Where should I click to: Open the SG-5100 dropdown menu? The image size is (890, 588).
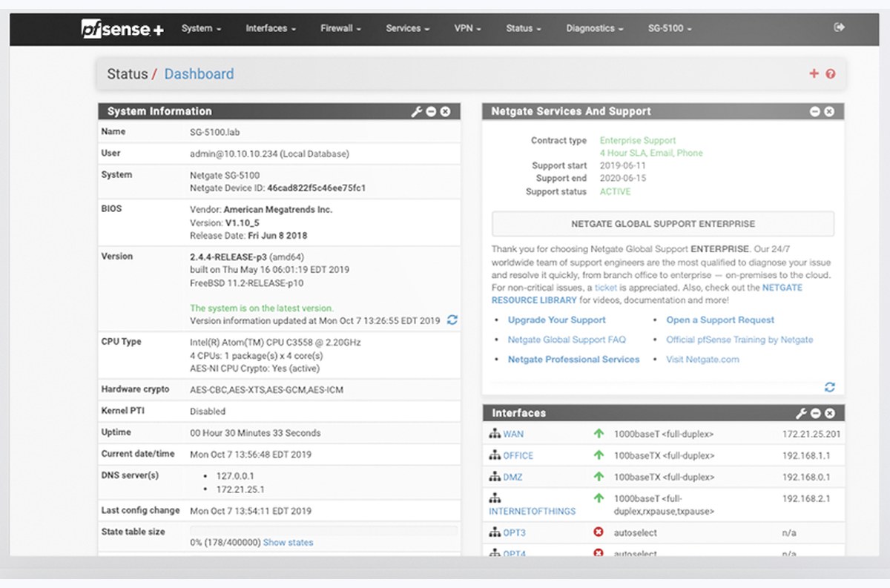coord(670,28)
